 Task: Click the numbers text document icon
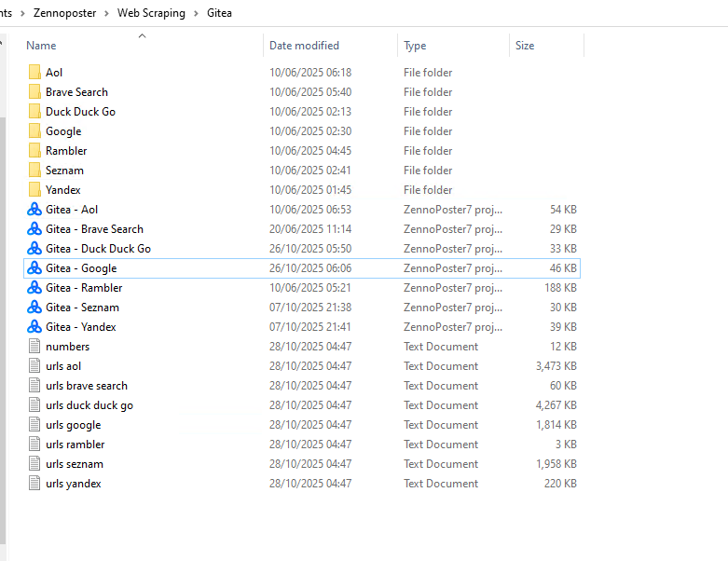coord(34,347)
